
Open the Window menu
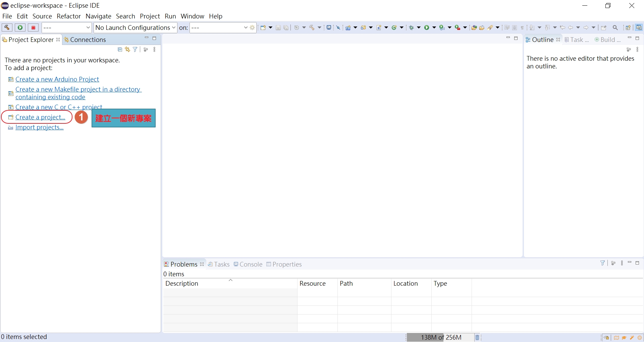click(192, 16)
